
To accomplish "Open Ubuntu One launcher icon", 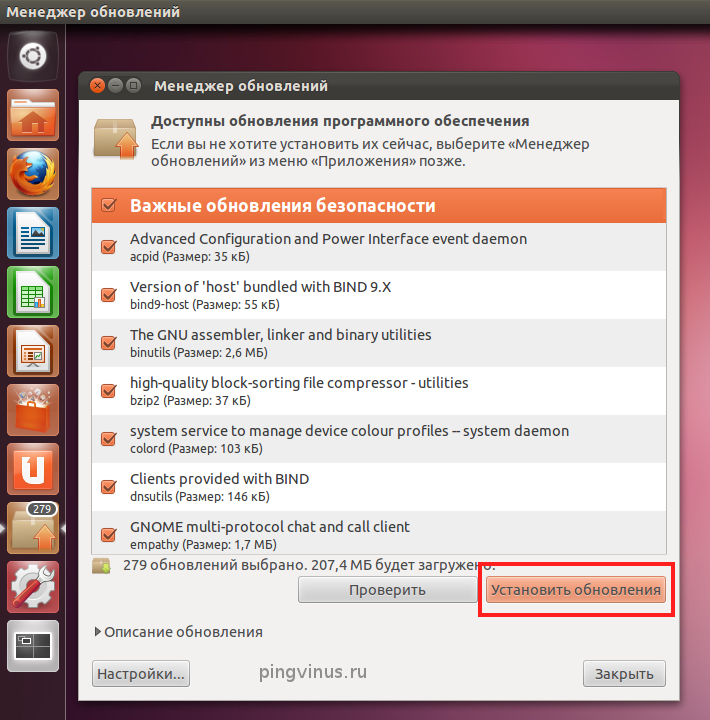I will 33,469.
